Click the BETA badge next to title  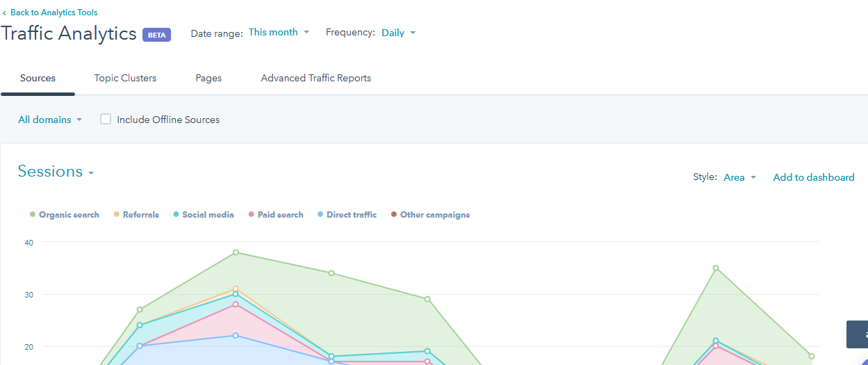(x=156, y=35)
